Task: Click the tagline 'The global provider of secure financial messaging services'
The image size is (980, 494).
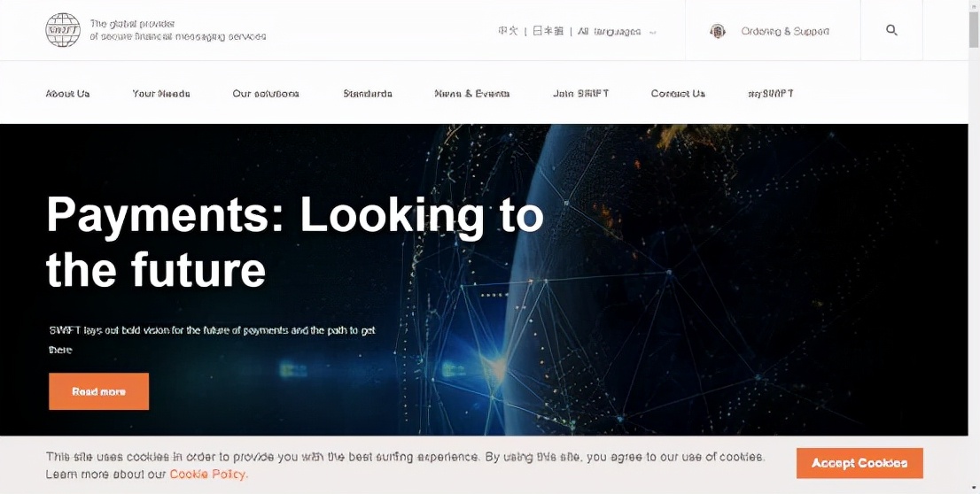Action: (x=178, y=31)
